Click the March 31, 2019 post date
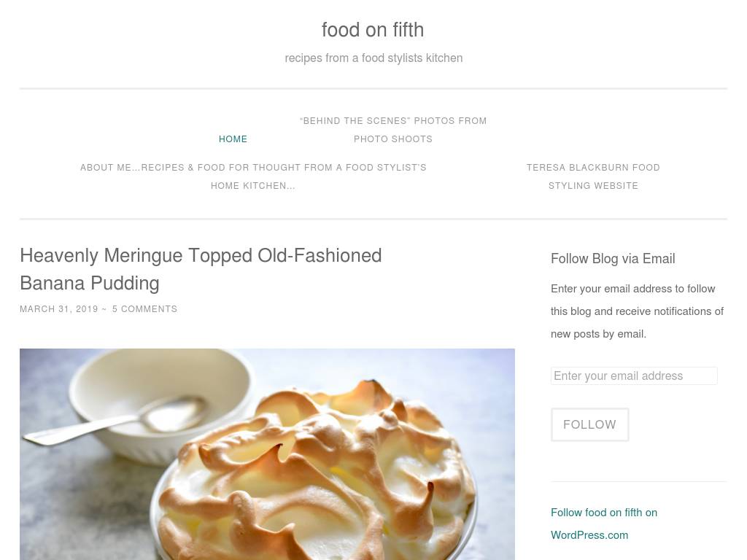The image size is (747, 560). coord(58,309)
